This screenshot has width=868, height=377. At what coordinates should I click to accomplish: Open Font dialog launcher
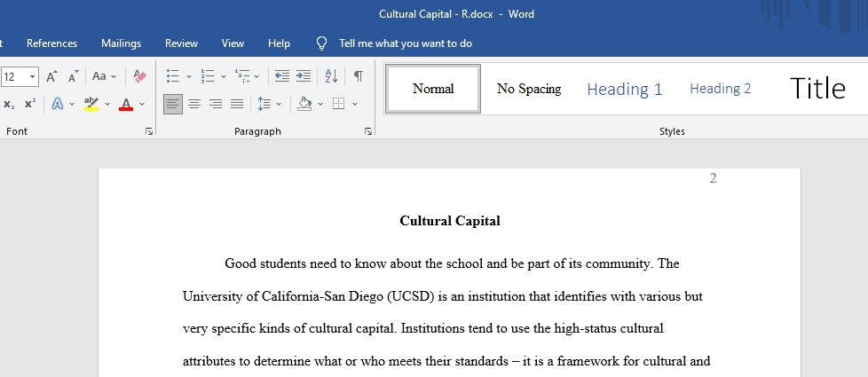(149, 131)
